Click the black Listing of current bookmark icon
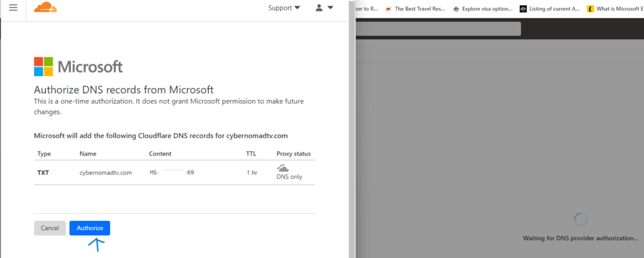 pos(523,9)
